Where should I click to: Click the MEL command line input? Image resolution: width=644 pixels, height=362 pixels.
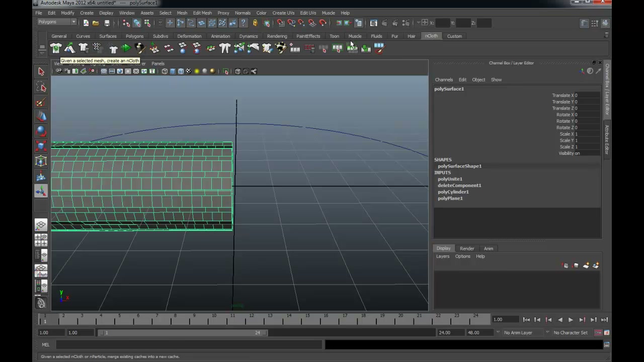click(189, 345)
